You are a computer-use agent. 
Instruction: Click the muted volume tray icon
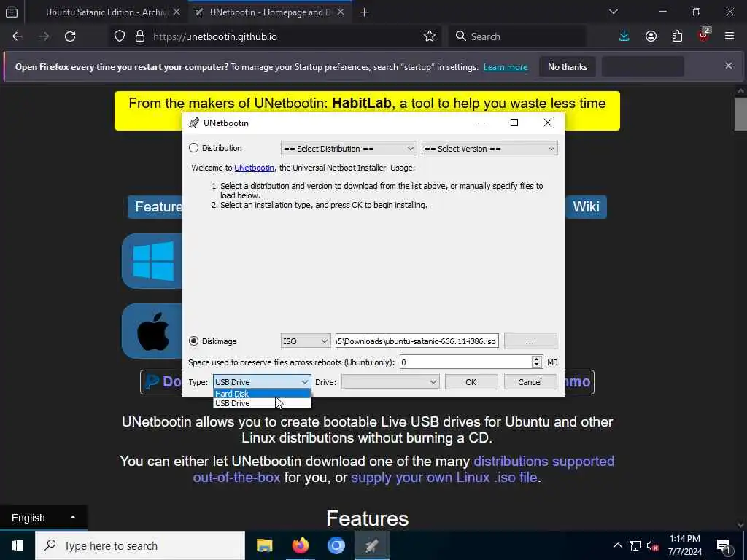tap(653, 545)
